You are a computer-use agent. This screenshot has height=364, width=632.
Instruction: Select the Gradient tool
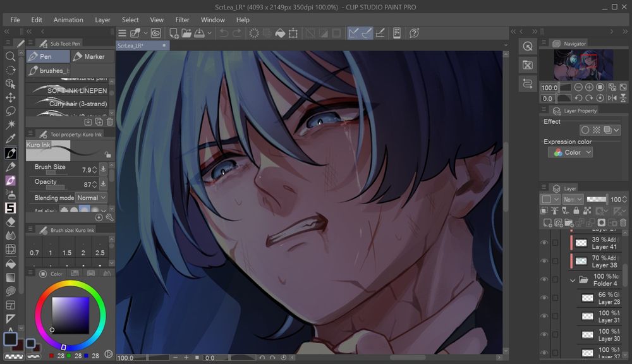click(11, 277)
